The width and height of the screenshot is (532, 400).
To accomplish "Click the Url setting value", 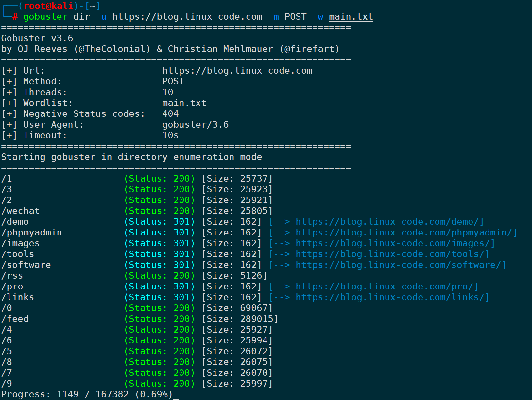I will [x=237, y=71].
